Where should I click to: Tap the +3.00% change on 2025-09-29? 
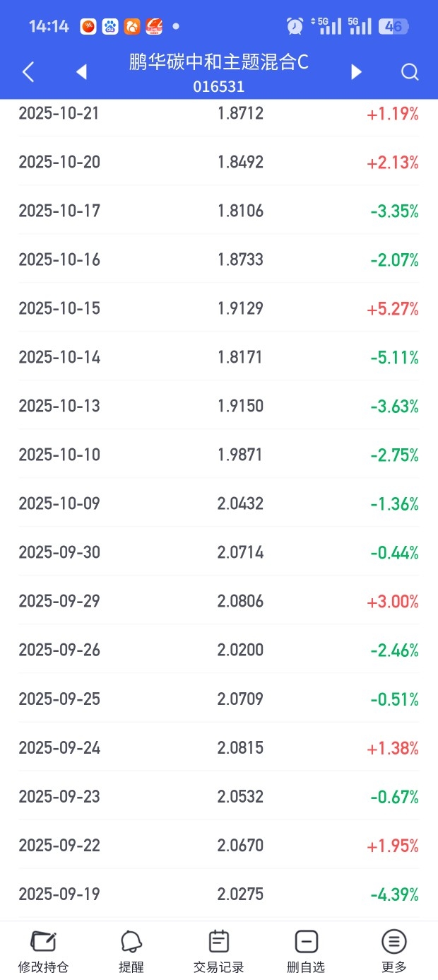[393, 602]
